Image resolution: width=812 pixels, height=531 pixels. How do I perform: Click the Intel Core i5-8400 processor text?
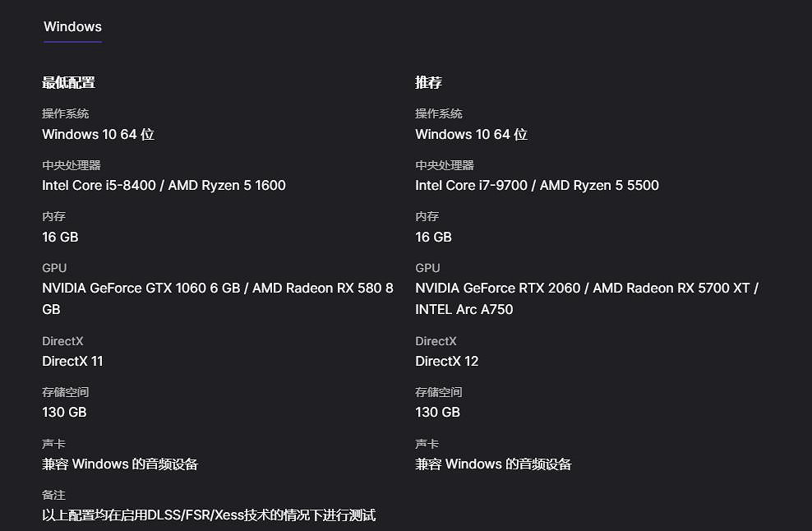point(99,186)
